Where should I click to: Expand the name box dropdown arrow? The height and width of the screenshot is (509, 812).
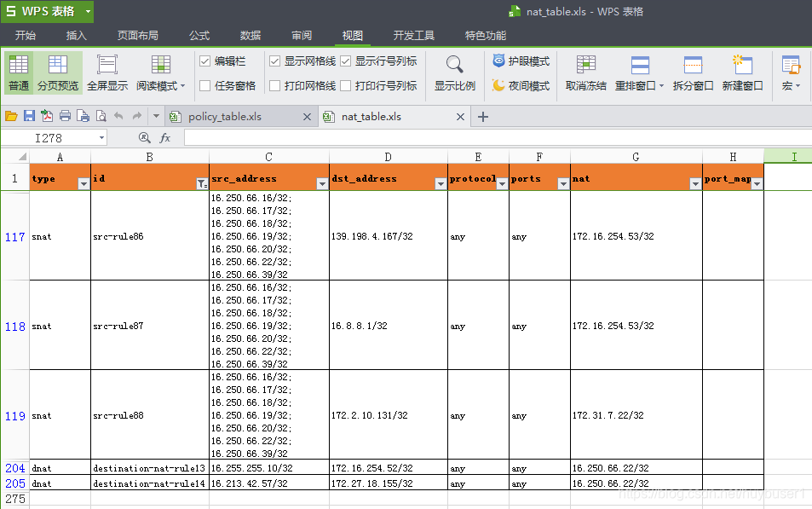click(x=101, y=138)
